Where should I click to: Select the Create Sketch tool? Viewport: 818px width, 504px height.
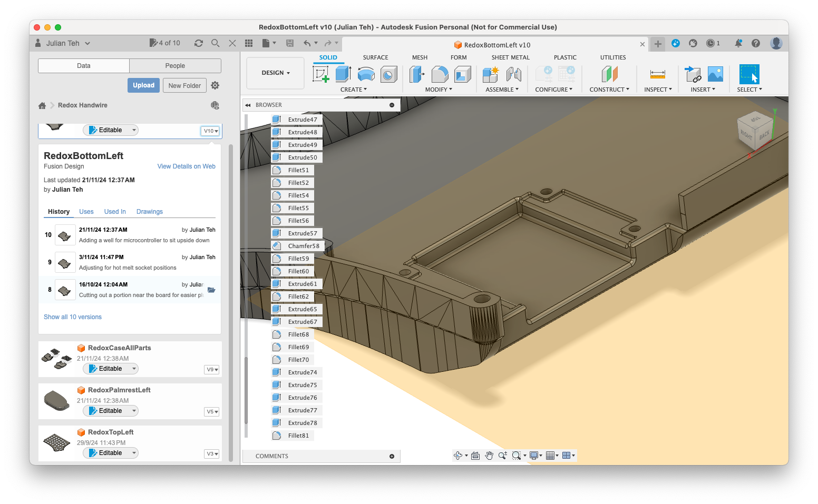320,74
